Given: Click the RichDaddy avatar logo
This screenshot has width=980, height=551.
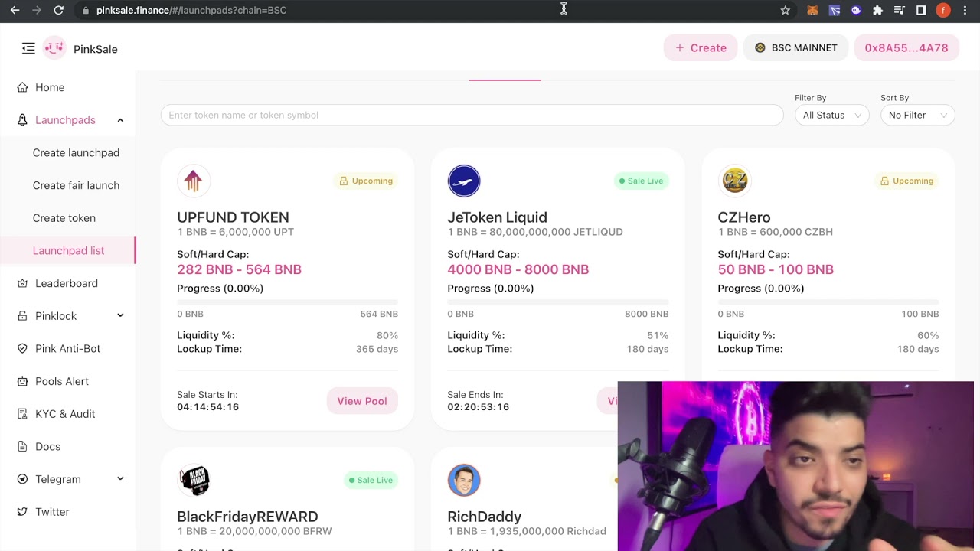Looking at the screenshot, I should click(x=464, y=480).
